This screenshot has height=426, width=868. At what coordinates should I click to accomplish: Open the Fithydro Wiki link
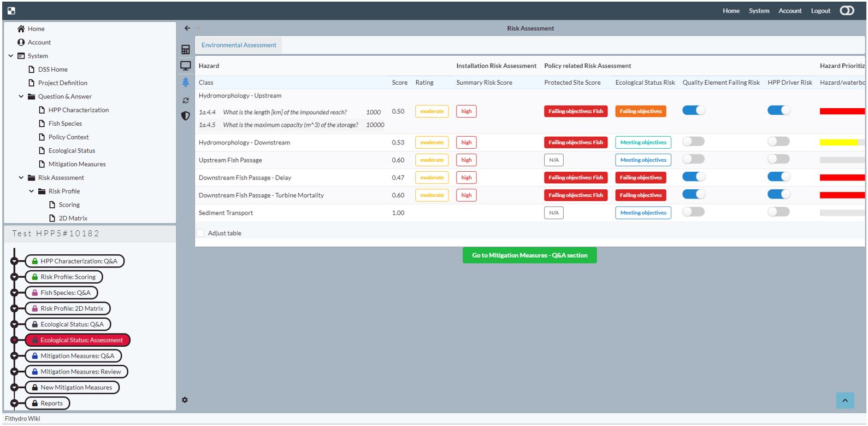22,419
